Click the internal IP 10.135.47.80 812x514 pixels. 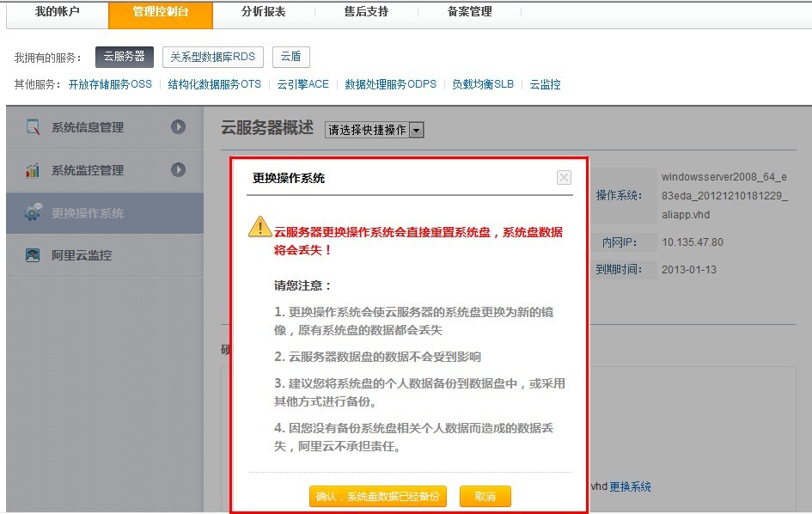[693, 242]
